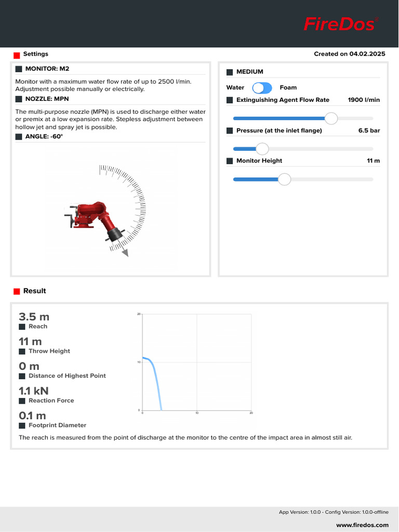Click the red Settings section marker
Screen dimensions: 399x532
tap(17, 55)
